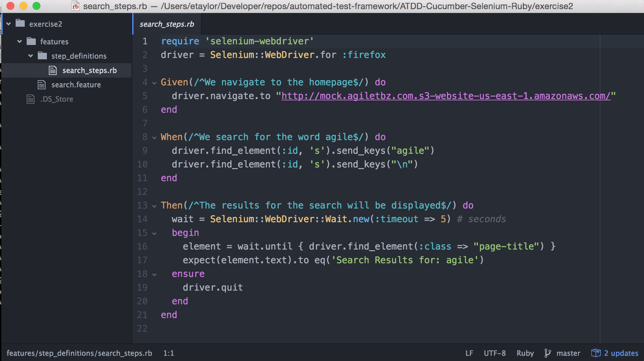Switch to the search_steps.rb editor tab
The image size is (644, 361).
click(167, 24)
